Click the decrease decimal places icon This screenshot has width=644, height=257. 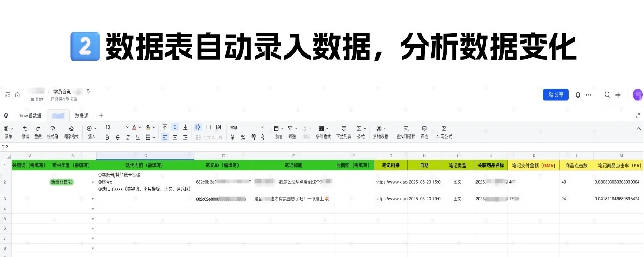click(263, 138)
